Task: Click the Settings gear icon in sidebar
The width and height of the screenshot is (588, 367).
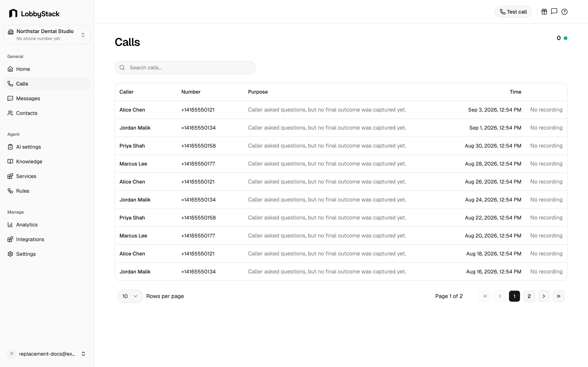Action: pos(10,254)
